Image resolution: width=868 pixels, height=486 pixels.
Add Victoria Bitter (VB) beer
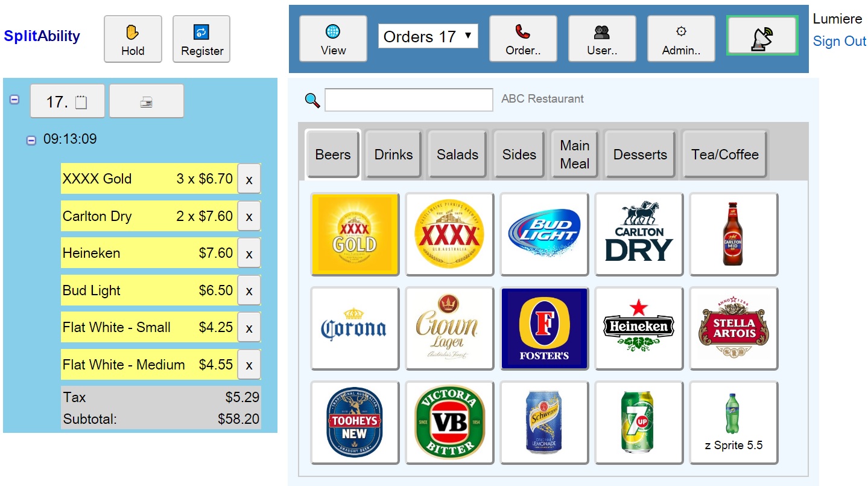(449, 423)
